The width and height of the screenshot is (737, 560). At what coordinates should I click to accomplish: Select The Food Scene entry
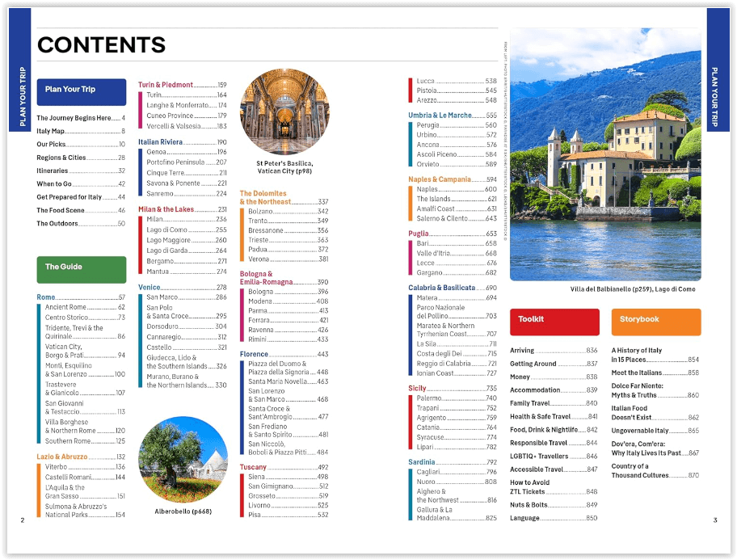[x=61, y=211]
